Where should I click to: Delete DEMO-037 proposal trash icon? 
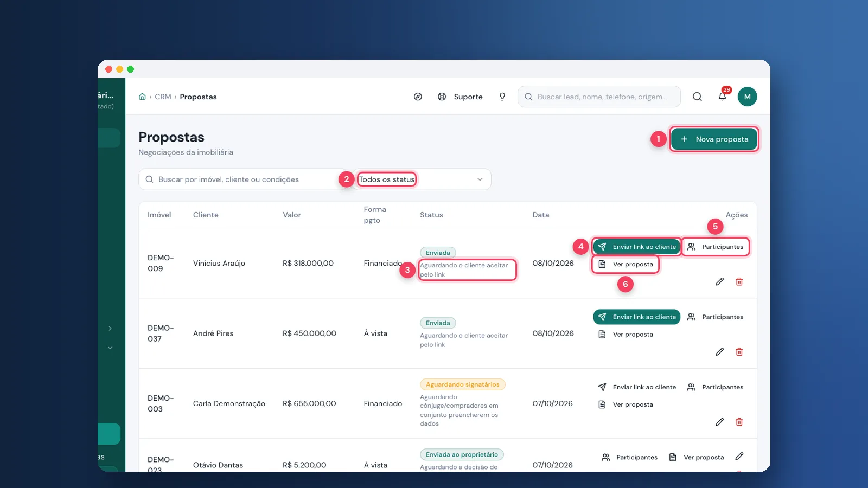pos(739,352)
